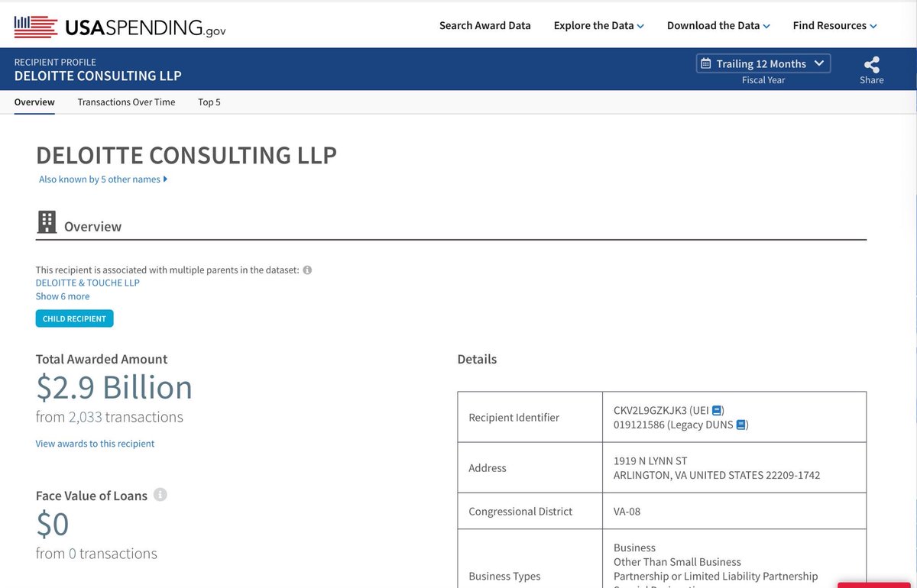Expand Also known by 5 other names
Image resolution: width=917 pixels, height=588 pixels.
pos(103,179)
